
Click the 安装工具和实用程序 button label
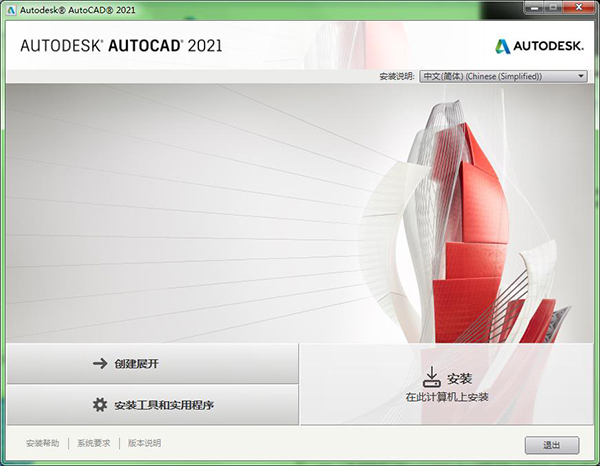pos(164,405)
